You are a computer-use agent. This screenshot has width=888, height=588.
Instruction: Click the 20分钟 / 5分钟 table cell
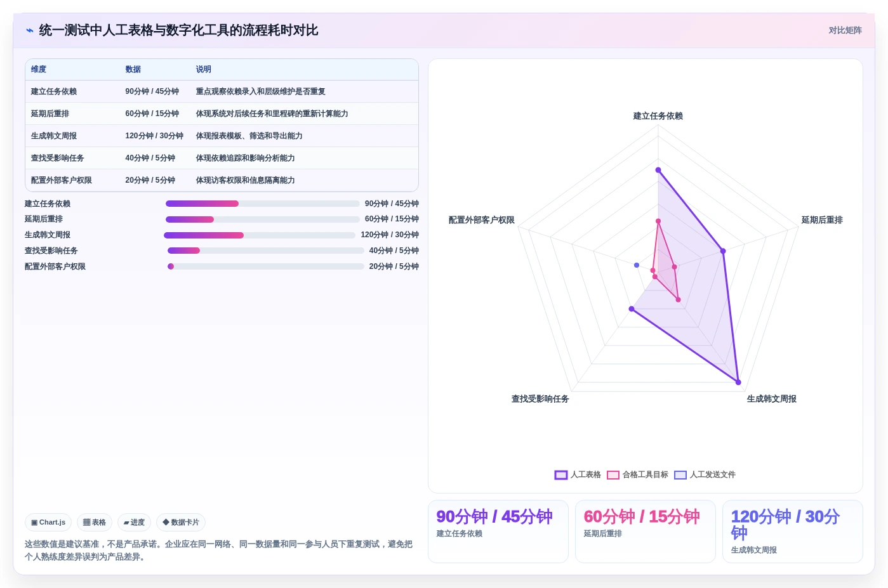tap(150, 180)
